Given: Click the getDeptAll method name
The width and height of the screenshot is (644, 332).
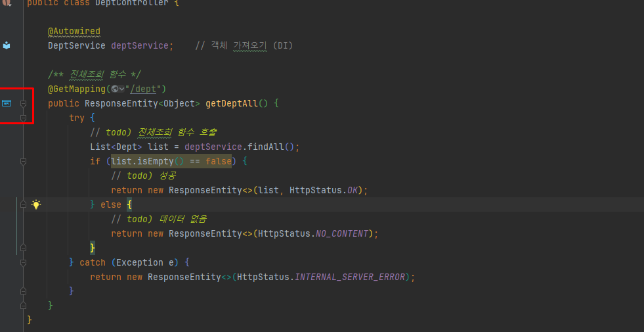Looking at the screenshot, I should (232, 103).
